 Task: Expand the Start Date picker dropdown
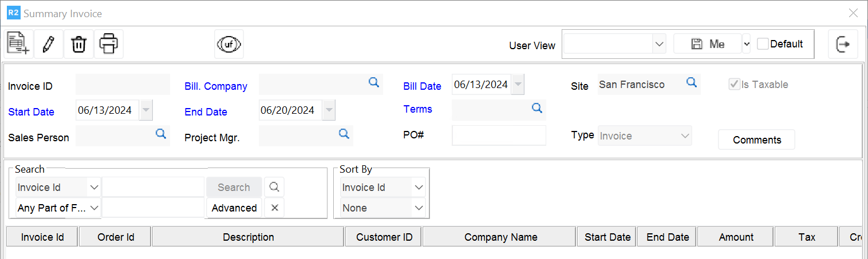click(x=147, y=110)
